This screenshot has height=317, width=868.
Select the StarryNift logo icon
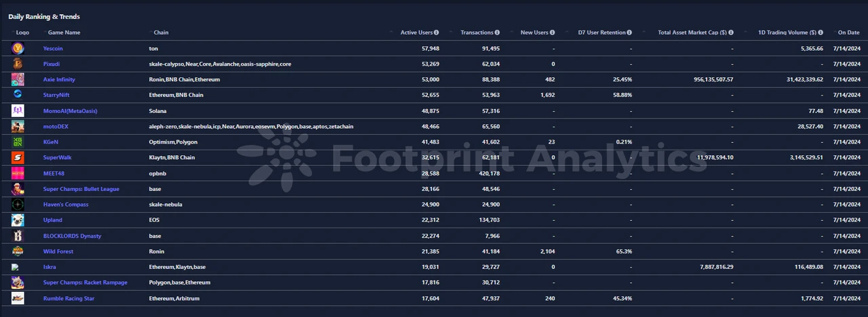(18, 95)
